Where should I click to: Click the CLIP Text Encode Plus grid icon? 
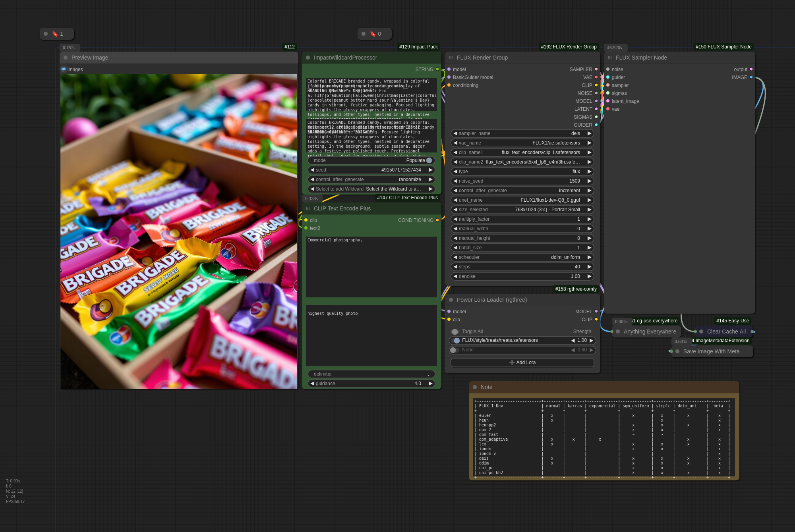tap(308, 208)
